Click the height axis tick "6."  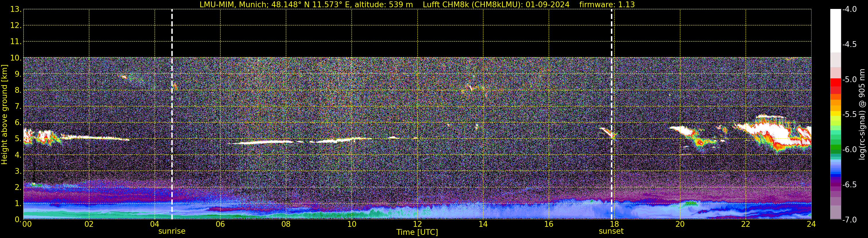(x=18, y=123)
